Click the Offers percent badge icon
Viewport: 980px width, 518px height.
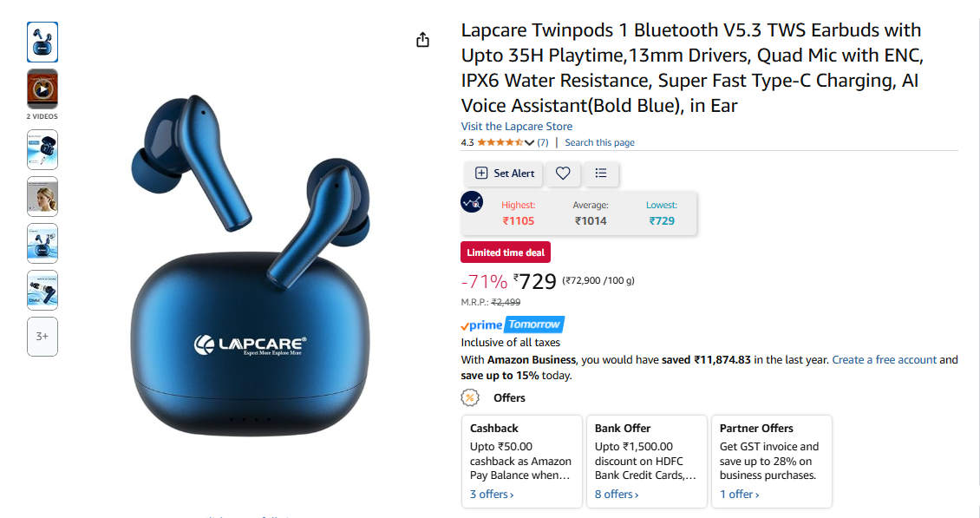click(470, 397)
